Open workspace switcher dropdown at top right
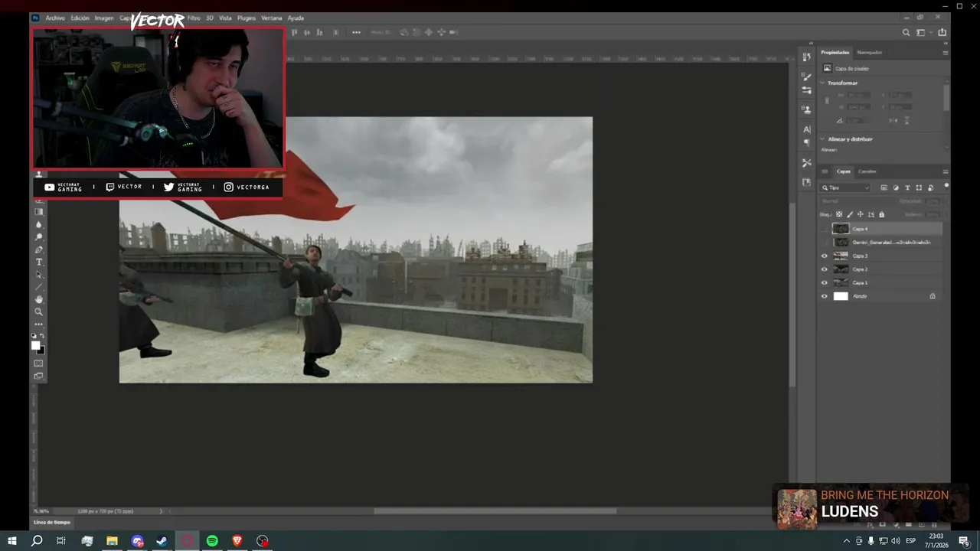 click(x=923, y=32)
